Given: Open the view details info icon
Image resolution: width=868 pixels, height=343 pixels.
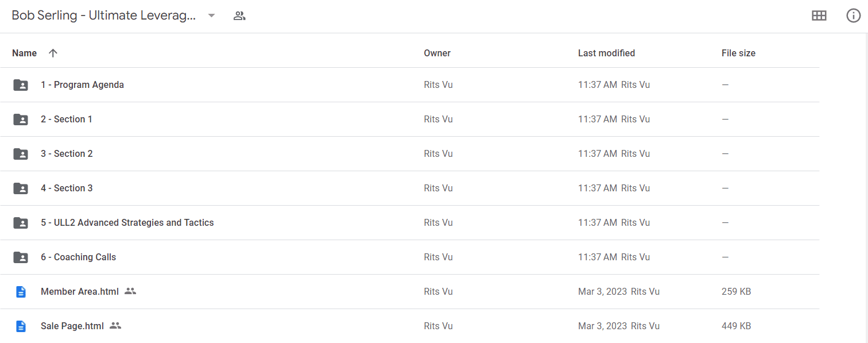Looking at the screenshot, I should [x=854, y=16].
